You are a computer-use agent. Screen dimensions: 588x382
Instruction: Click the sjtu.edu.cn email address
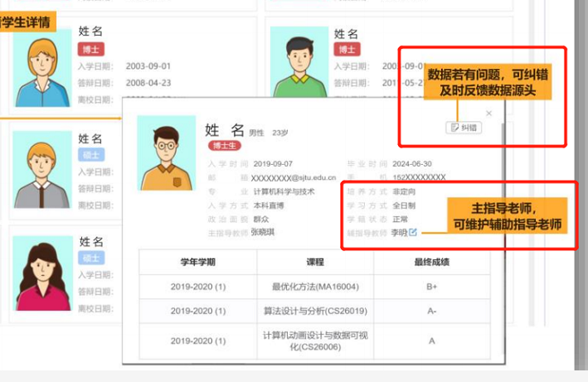[x=293, y=177]
